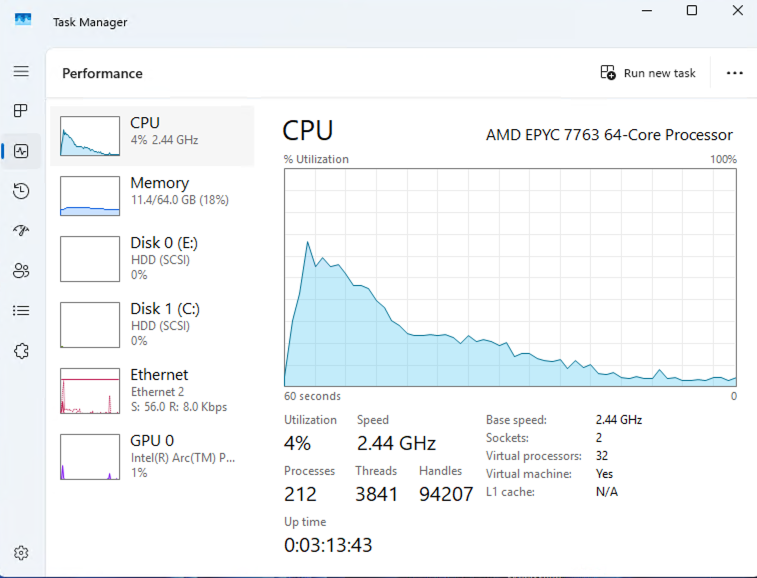Maximize the Task Manager window
Viewport: 757px width, 578px height.
tap(691, 11)
